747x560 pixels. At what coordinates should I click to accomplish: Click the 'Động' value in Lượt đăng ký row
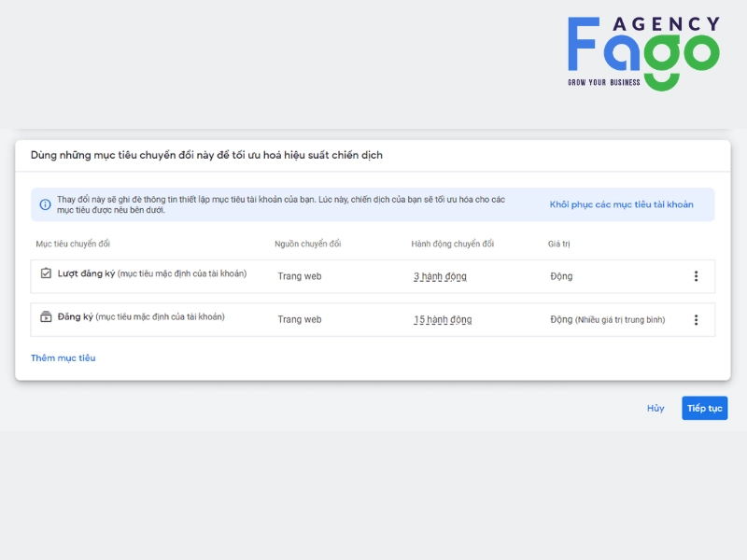[561, 276]
